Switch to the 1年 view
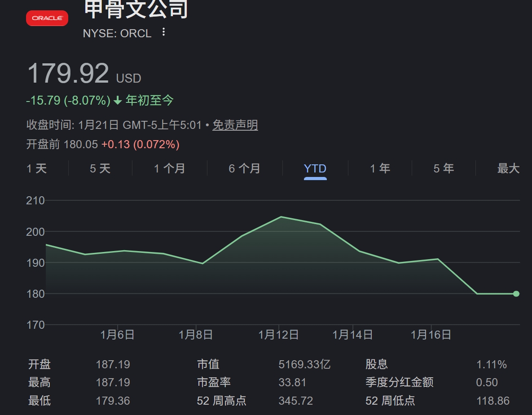Image resolution: width=532 pixels, height=415 pixels. click(x=380, y=168)
